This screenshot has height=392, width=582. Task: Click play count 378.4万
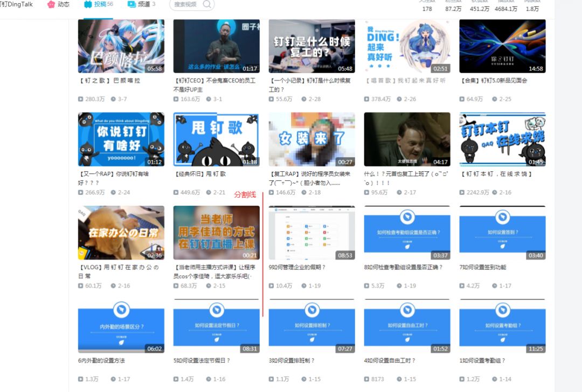click(381, 99)
